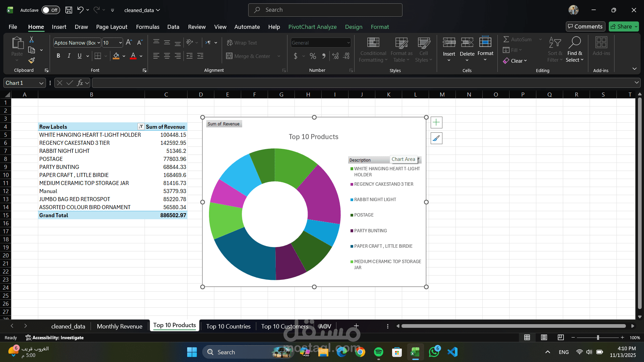Open Chart Elements plus button
Viewport: 644px width, 362px height.
pyautogui.click(x=436, y=123)
